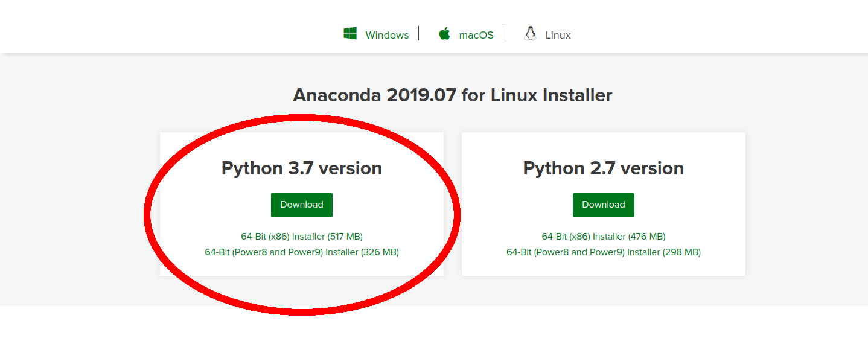
Task: Open 64-Bit Power8 and Power9 Installer (298 MB)
Action: pyautogui.click(x=604, y=252)
